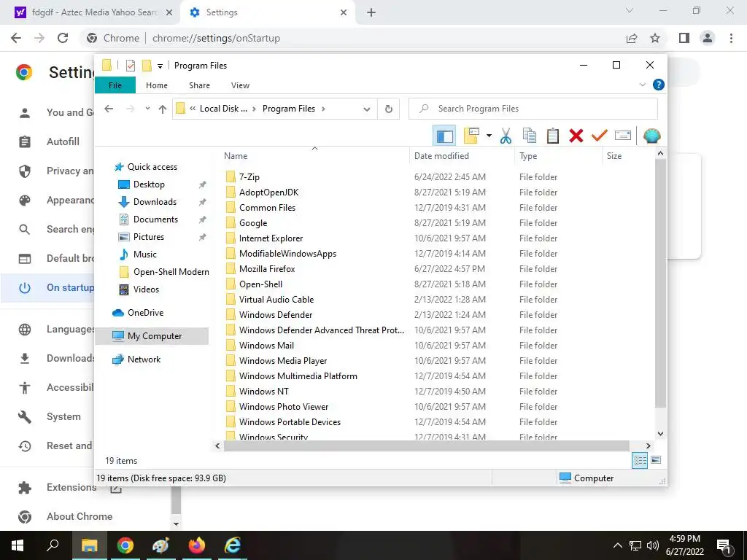The image size is (747, 560).
Task: Click the Chrome bookmark star icon
Action: pos(655,38)
